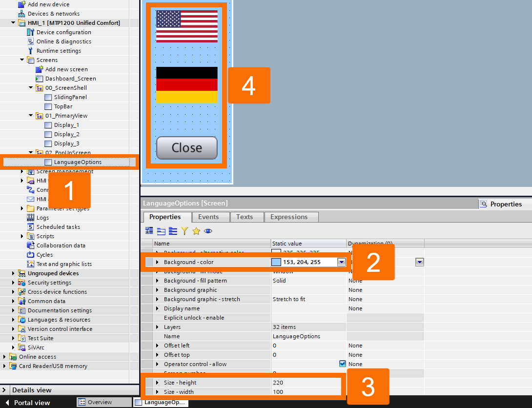Click the Logs icon in tree
532x408 pixels.
31,218
